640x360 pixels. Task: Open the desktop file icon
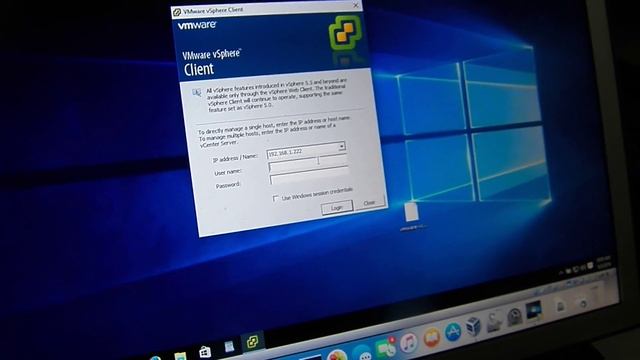[x=411, y=212]
